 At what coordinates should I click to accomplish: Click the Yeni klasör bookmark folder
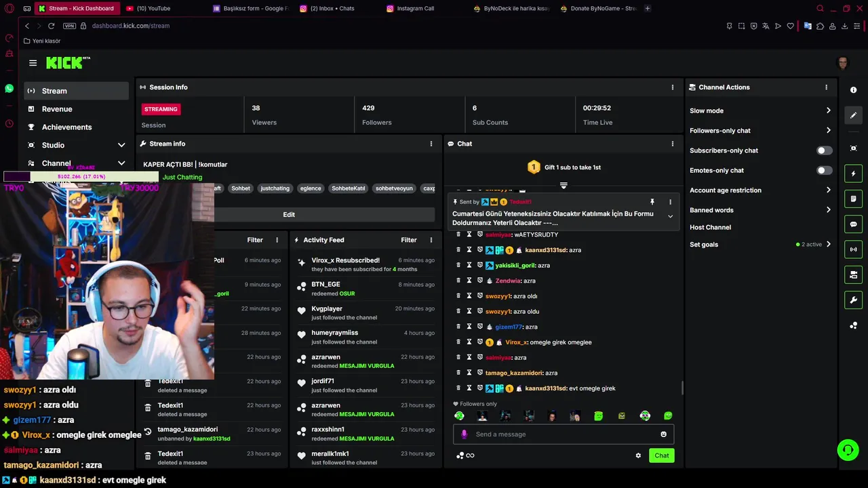42,41
